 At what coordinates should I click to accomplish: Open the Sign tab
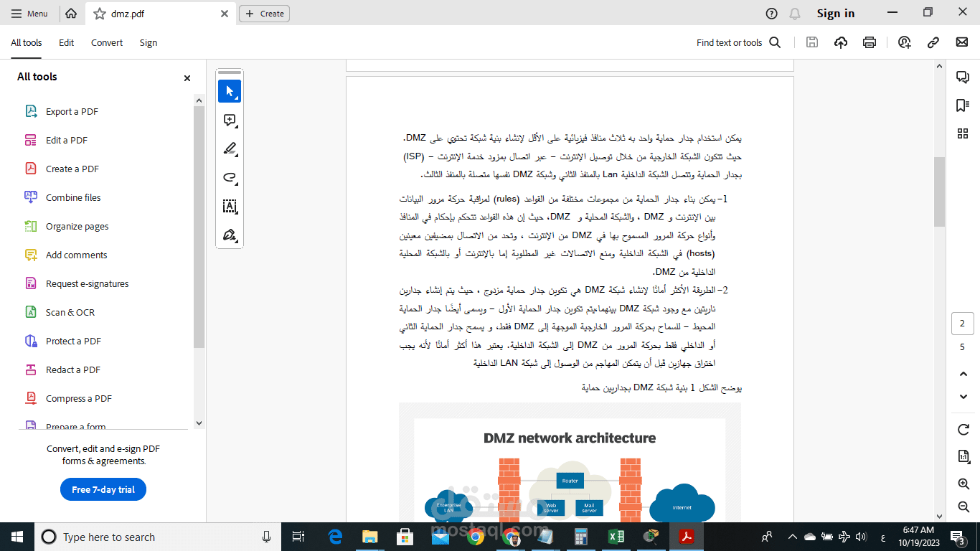(149, 42)
